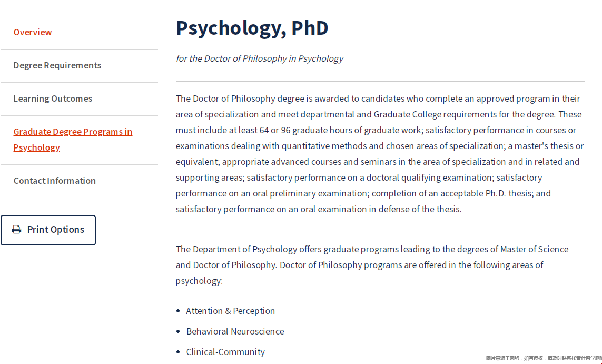Open the Overview section tab
The width and height of the screenshot is (602, 364).
(x=33, y=32)
